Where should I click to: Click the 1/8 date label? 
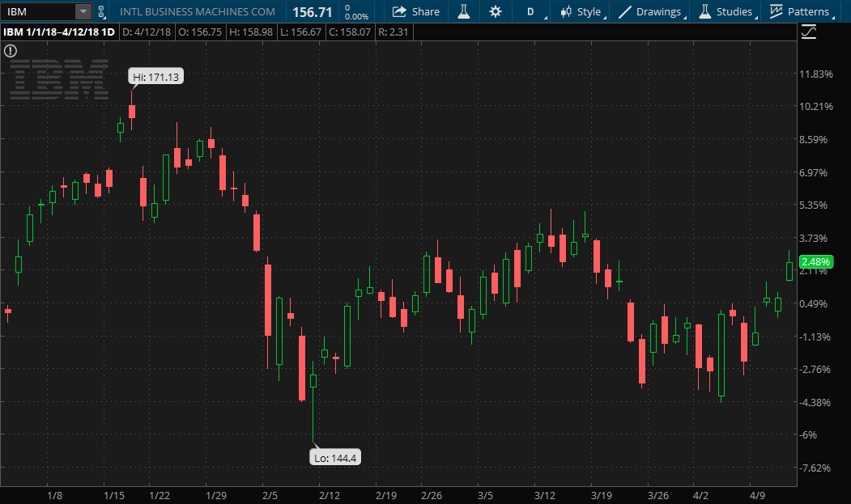click(55, 495)
